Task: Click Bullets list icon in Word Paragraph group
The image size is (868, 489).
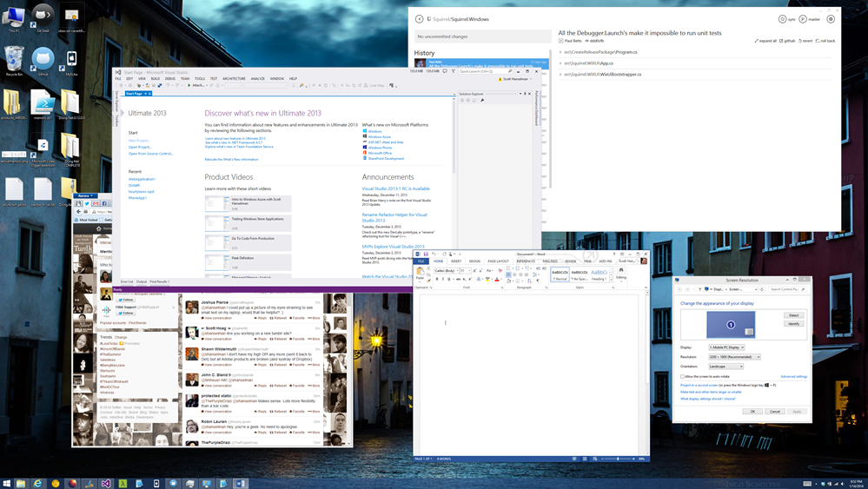Action: click(x=508, y=268)
